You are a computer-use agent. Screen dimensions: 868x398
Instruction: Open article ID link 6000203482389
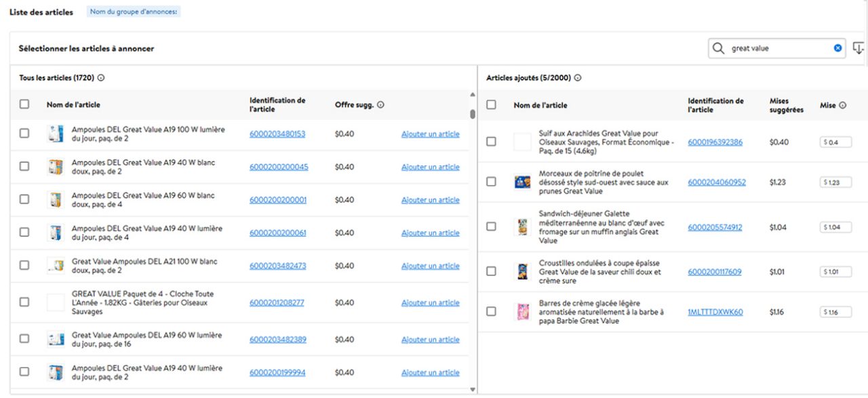[278, 339]
